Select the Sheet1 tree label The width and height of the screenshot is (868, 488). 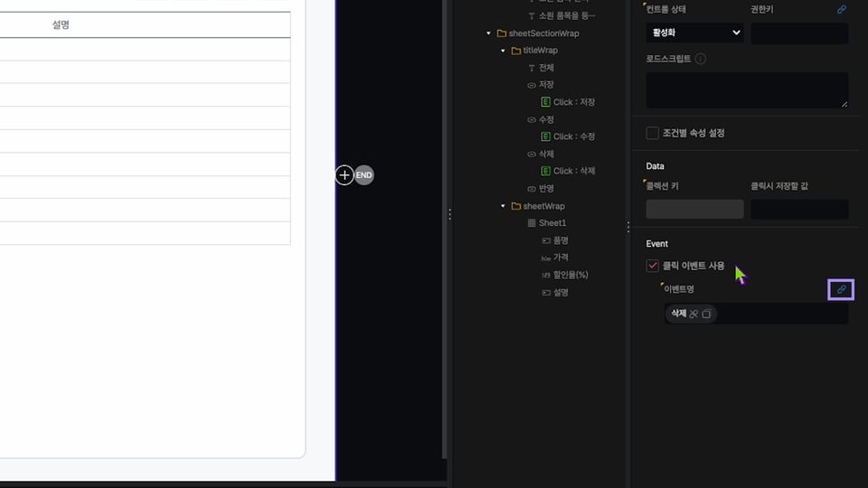tap(552, 223)
